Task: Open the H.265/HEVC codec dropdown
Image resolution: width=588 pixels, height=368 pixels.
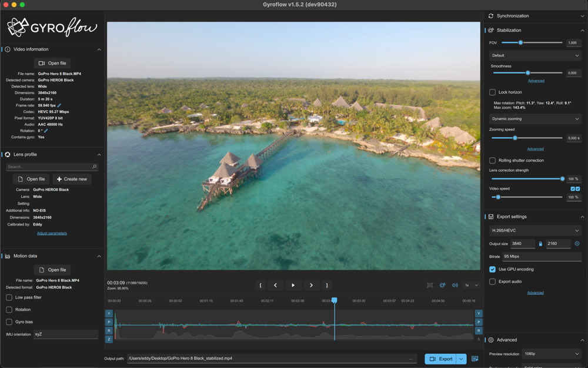Action: [535, 230]
